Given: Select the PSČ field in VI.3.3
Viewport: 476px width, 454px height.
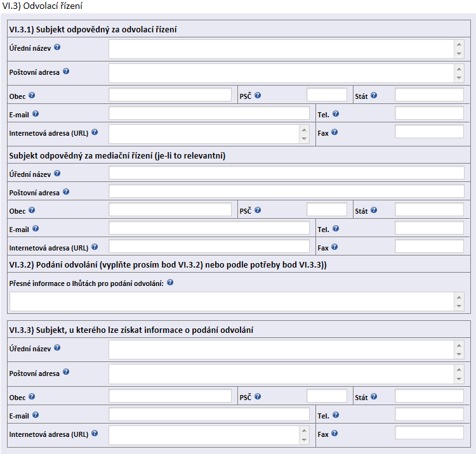Looking at the screenshot, I should tap(327, 396).
